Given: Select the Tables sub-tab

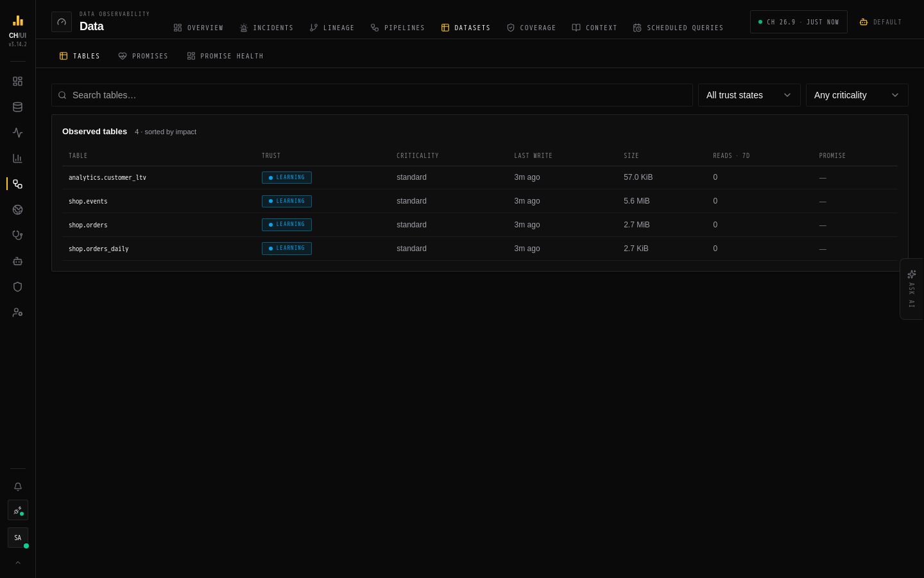Looking at the screenshot, I should (x=80, y=56).
